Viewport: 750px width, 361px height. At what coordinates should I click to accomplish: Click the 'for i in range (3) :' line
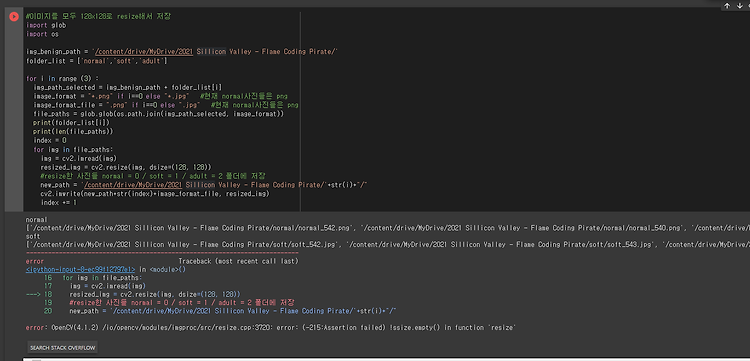[x=62, y=78]
